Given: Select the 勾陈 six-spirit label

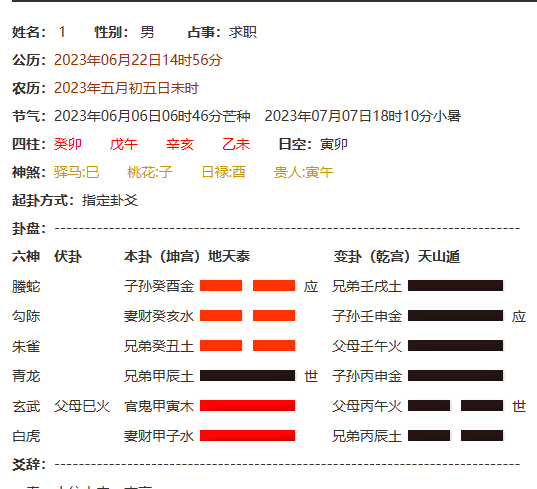Looking at the screenshot, I should point(26,316).
